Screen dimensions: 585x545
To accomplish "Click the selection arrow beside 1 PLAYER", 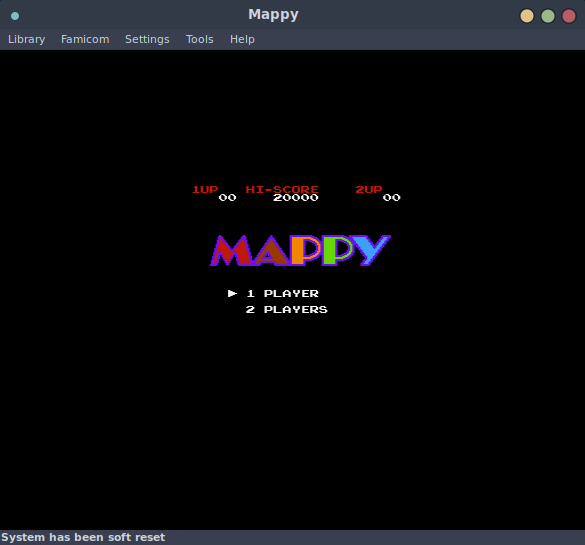I will tap(232, 294).
